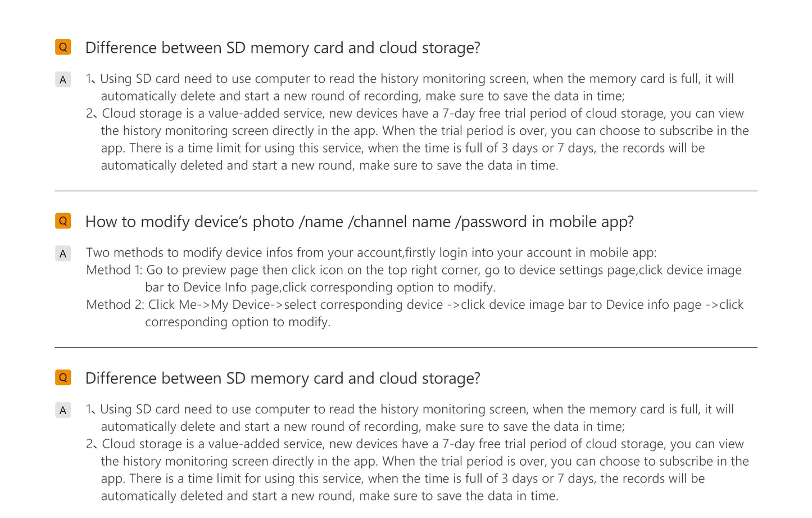
Task: Click the gray A icon beside 'Two methods to modify'
Action: [x=63, y=254]
